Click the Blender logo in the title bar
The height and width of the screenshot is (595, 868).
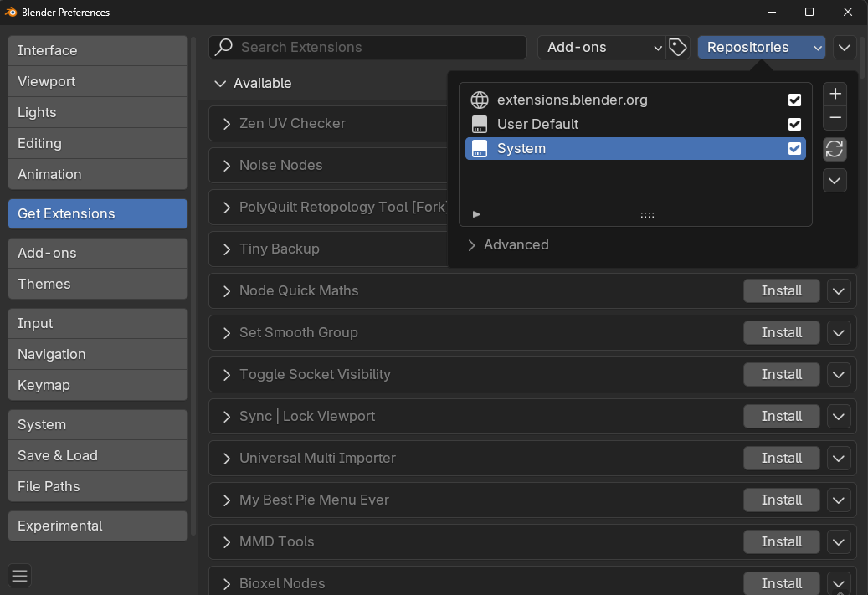pos(13,12)
